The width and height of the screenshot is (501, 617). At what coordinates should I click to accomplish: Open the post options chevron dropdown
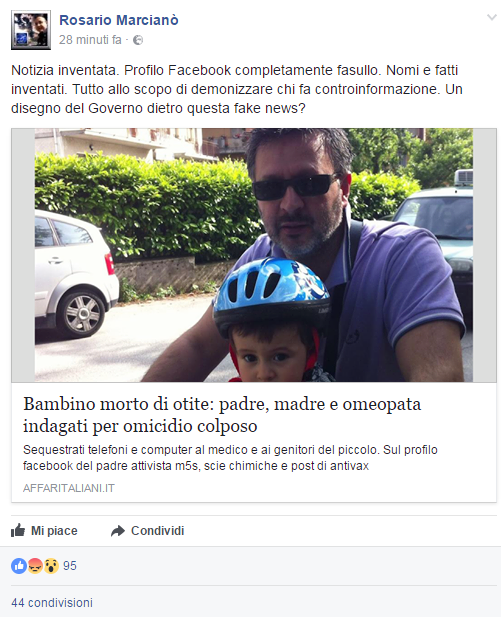click(x=492, y=17)
